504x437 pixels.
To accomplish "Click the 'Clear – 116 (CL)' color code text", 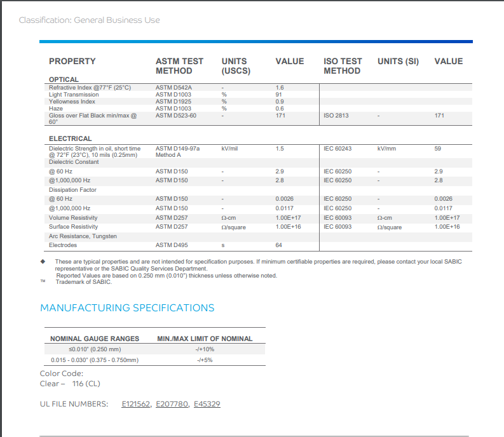I will click(70, 384).
